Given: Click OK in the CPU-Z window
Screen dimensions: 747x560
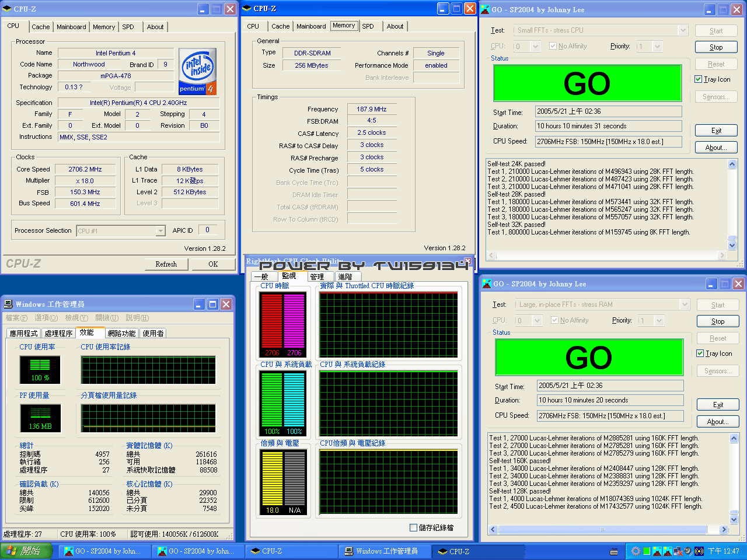Looking at the screenshot, I should pos(213,264).
